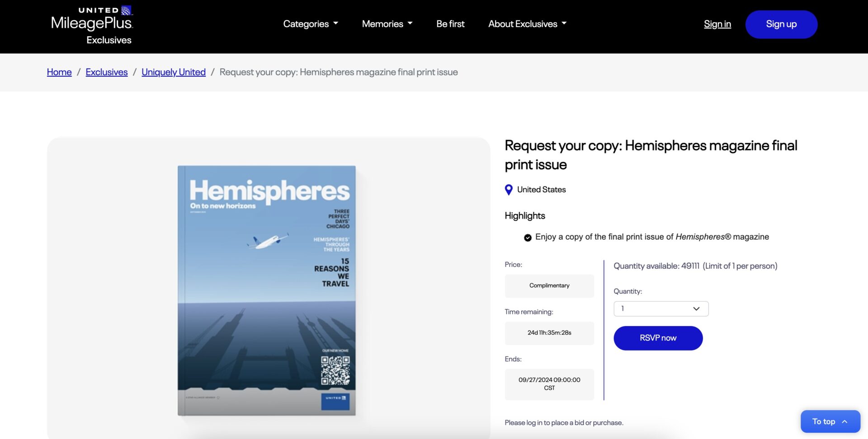868x439 pixels.
Task: Click the checkmark icon in Highlights section
Action: [x=527, y=237]
